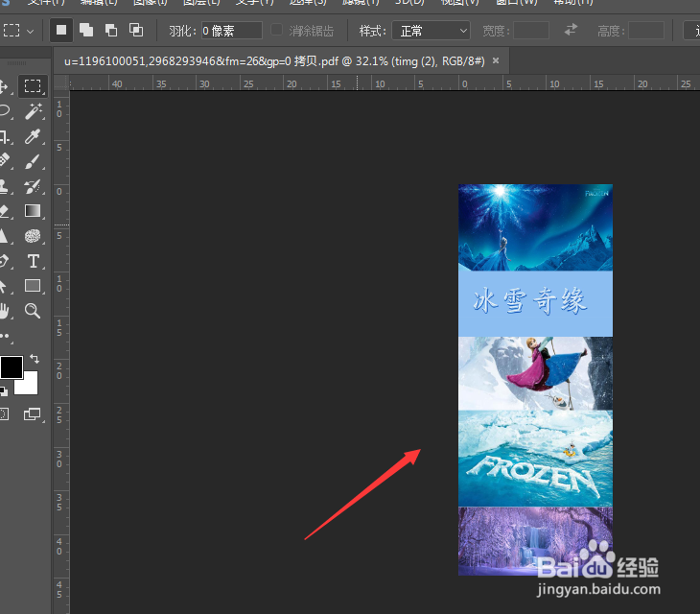
Task: Reset to default black and white colors
Action: point(4,392)
